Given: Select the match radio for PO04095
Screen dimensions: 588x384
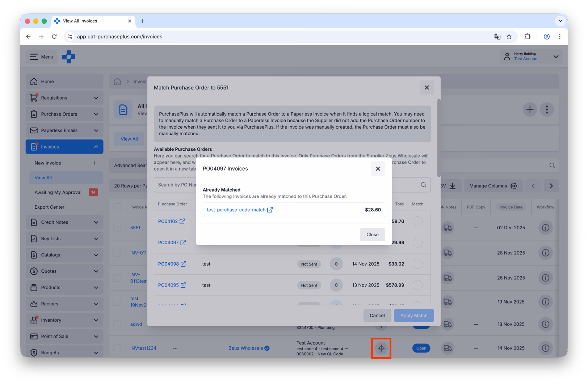Looking at the screenshot, I should (x=417, y=285).
